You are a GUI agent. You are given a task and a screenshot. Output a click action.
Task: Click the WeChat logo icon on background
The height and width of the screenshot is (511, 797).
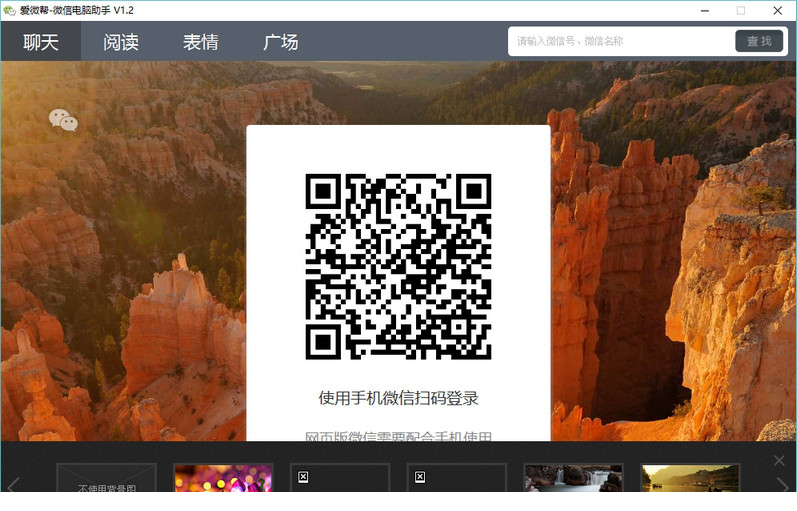(63, 120)
